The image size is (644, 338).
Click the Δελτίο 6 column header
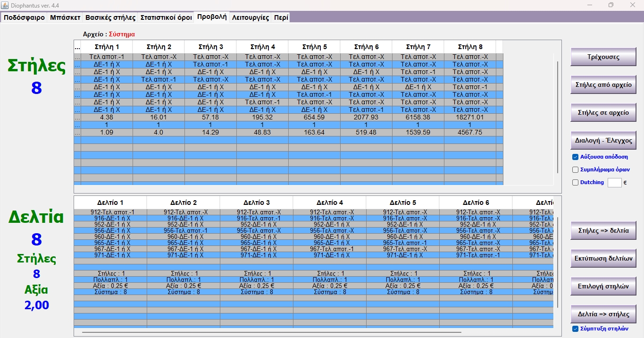click(x=476, y=203)
